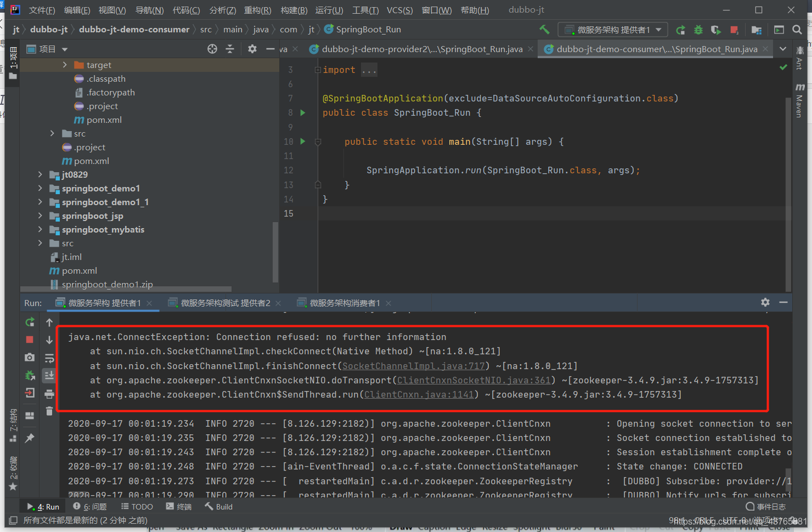Click the dubbo-jt-demo-consumer breadcrumb
The image size is (812, 532).
(134, 30)
